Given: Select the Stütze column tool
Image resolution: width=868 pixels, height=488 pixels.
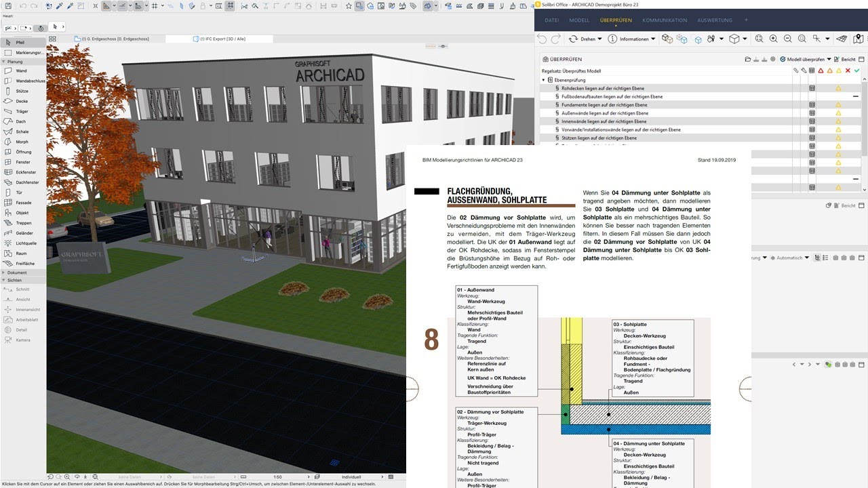Looking at the screenshot, I should (23, 91).
